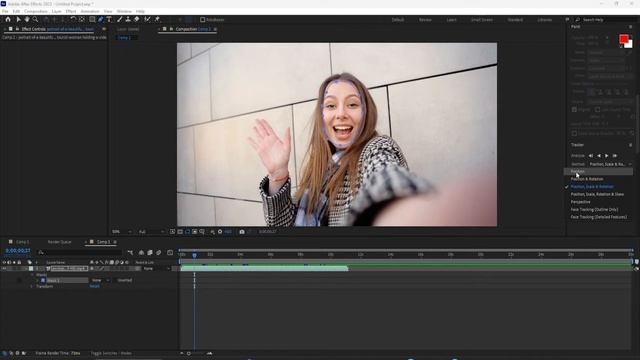The image size is (640, 360).
Task: Open the Full resolution dropdown below viewer
Action: (x=151, y=231)
